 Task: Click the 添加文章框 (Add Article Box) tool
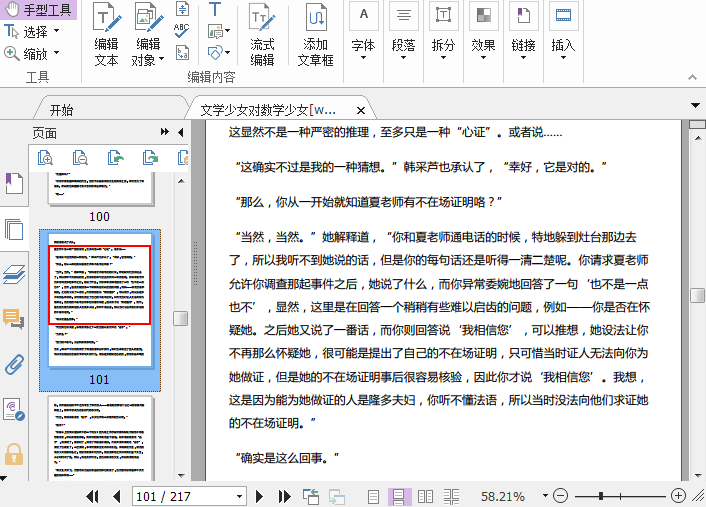[315, 34]
